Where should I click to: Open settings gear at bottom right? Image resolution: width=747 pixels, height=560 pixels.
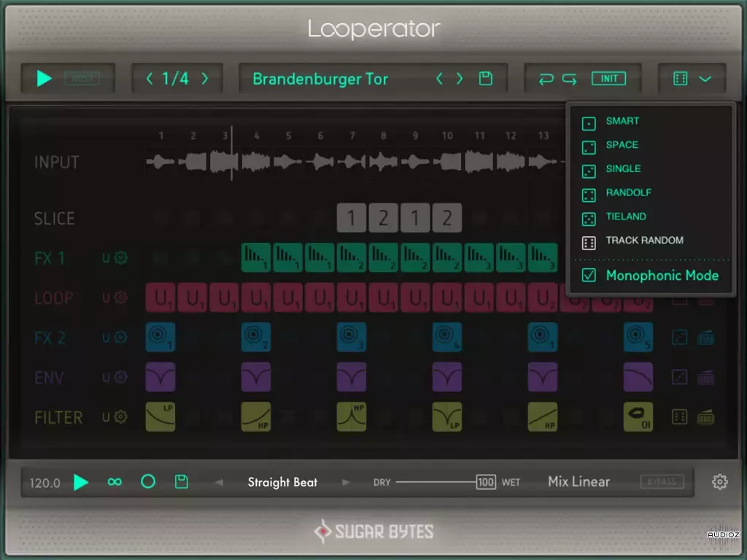(719, 482)
